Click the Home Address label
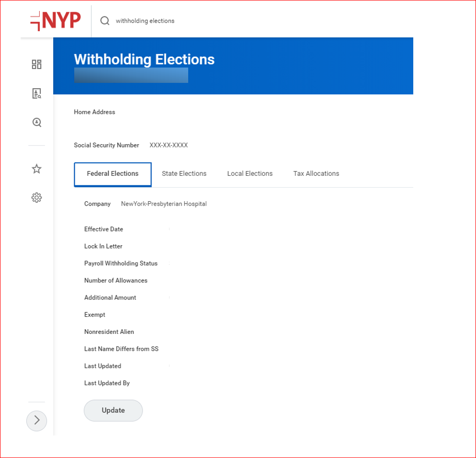 click(94, 112)
